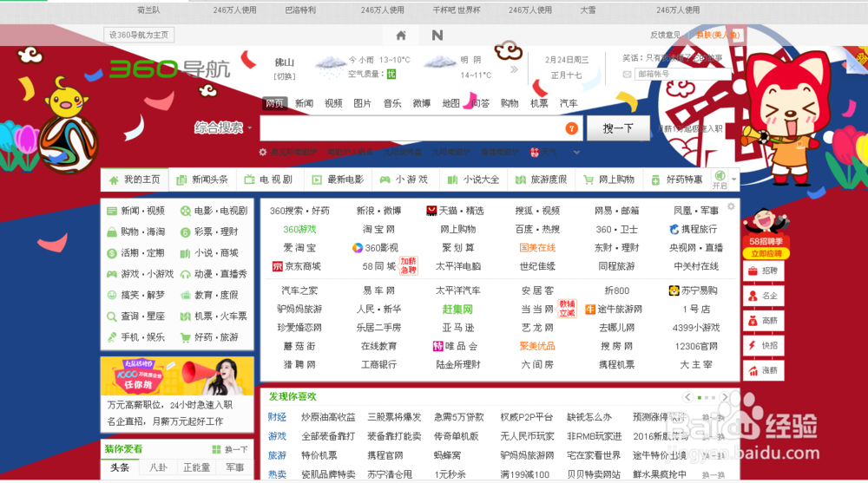The width and height of the screenshot is (868, 483).
Task: Click 立即应聘 under 58招聘季
Action: (766, 254)
